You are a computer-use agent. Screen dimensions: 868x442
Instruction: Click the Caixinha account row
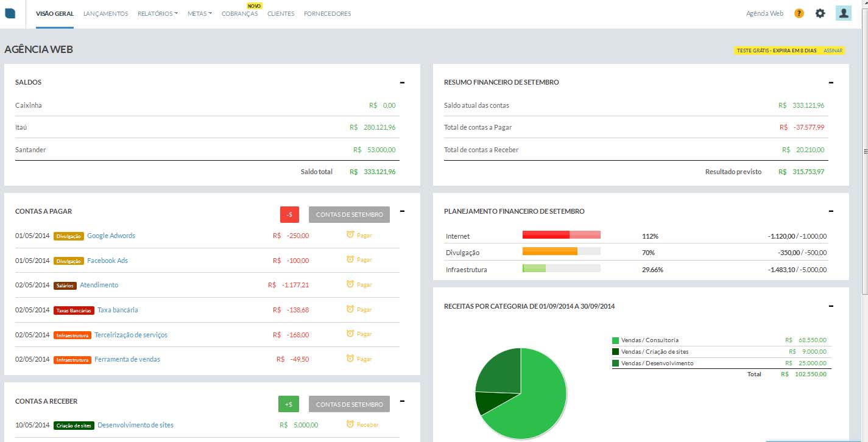(x=208, y=105)
